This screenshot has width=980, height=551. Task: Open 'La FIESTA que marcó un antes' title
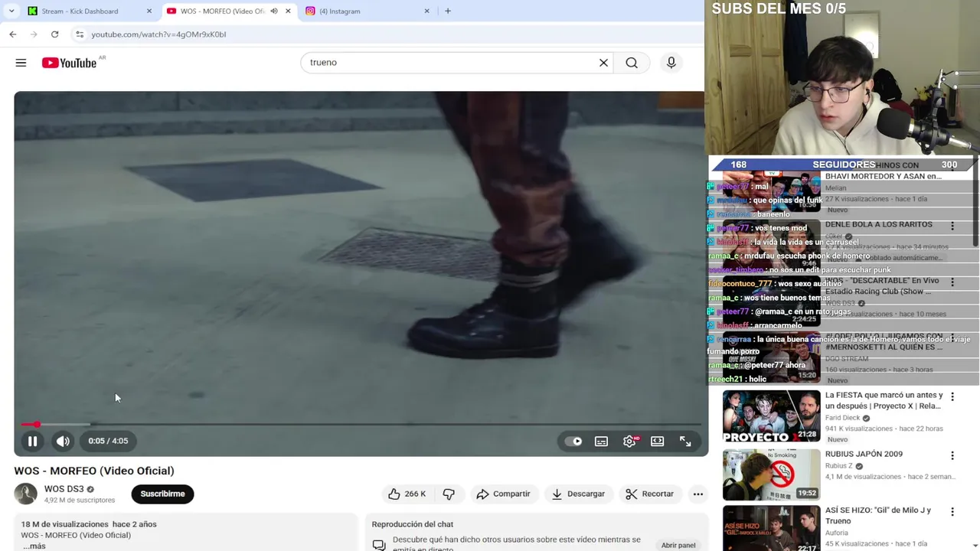pyautogui.click(x=884, y=400)
